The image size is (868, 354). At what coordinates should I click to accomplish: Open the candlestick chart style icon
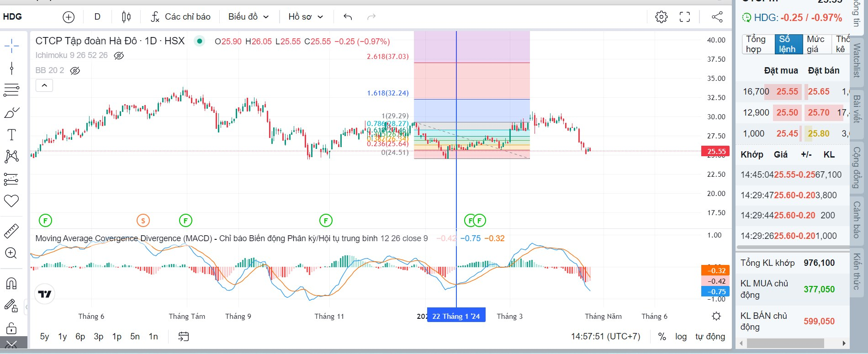click(x=126, y=17)
